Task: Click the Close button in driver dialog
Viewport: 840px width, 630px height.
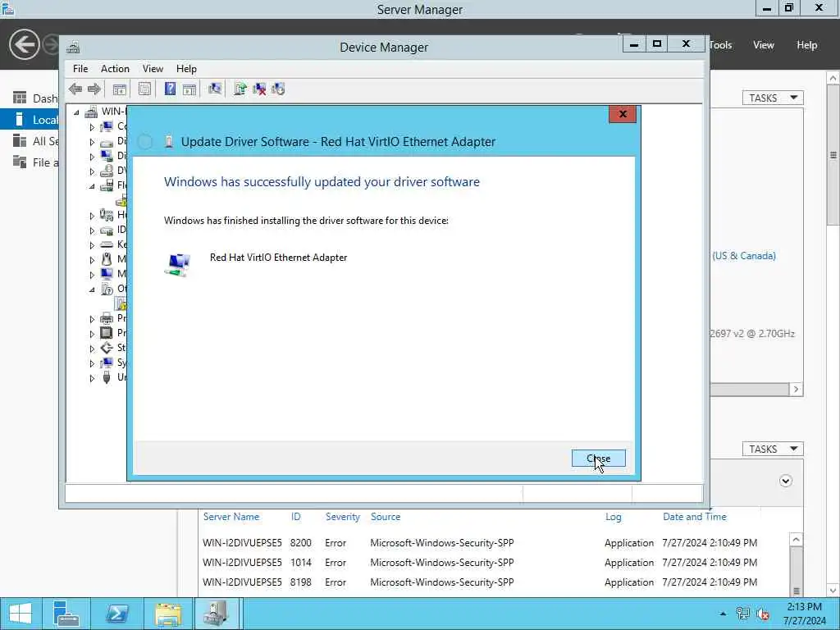Action: coord(598,459)
